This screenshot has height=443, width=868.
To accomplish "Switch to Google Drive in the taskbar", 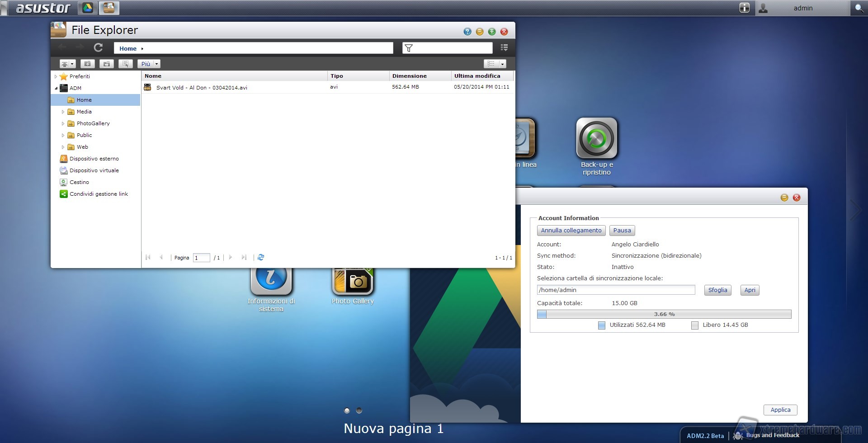I will point(87,8).
